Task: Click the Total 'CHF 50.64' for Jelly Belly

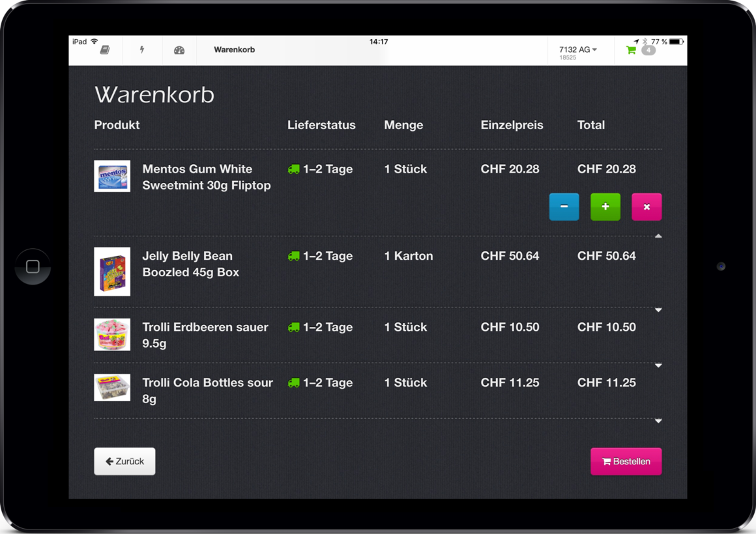Action: coord(607,256)
